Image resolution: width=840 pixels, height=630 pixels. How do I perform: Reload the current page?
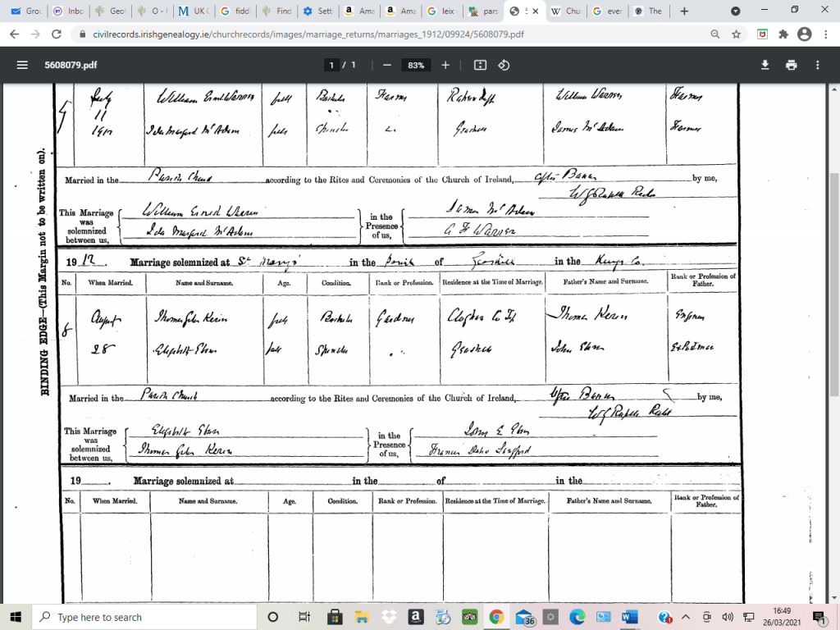(56, 34)
